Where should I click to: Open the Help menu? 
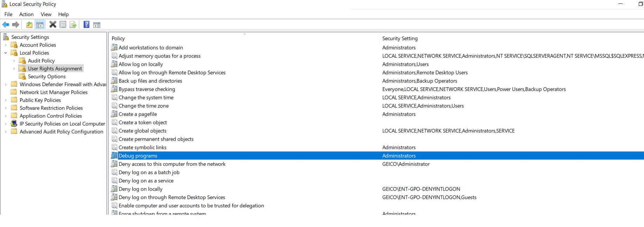(x=63, y=14)
